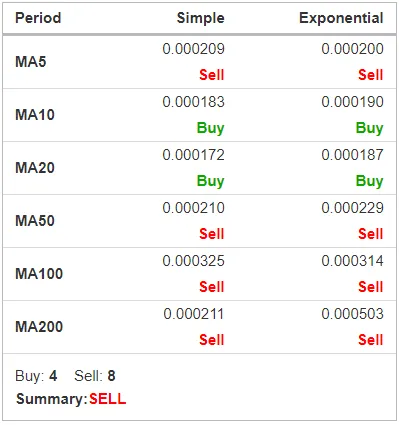The height and width of the screenshot is (425, 399).
Task: Select the MA100 row label
Action: click(x=39, y=274)
